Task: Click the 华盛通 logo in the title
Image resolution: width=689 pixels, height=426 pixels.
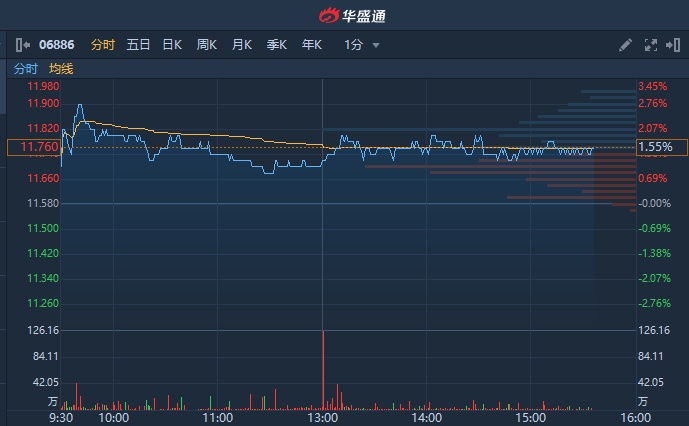Action: pyautogui.click(x=345, y=15)
